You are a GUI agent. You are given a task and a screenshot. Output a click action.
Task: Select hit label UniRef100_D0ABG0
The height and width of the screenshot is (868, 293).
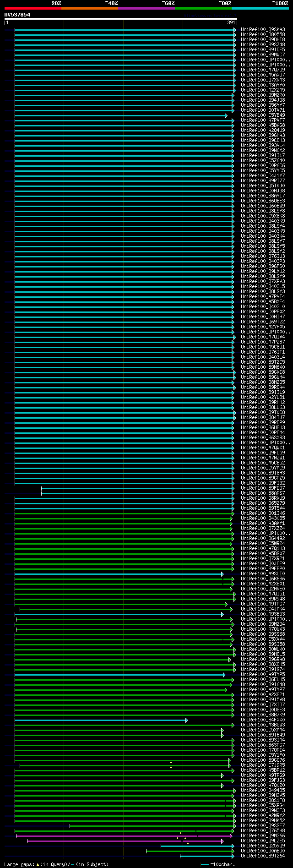coord(263,851)
